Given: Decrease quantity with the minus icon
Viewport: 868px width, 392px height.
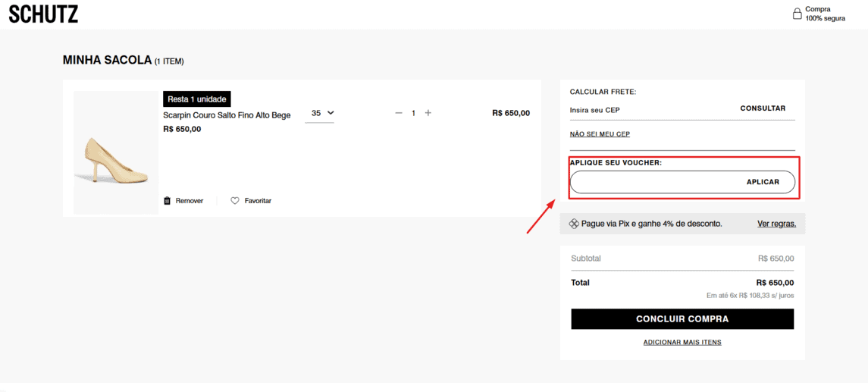Looking at the screenshot, I should (x=399, y=113).
